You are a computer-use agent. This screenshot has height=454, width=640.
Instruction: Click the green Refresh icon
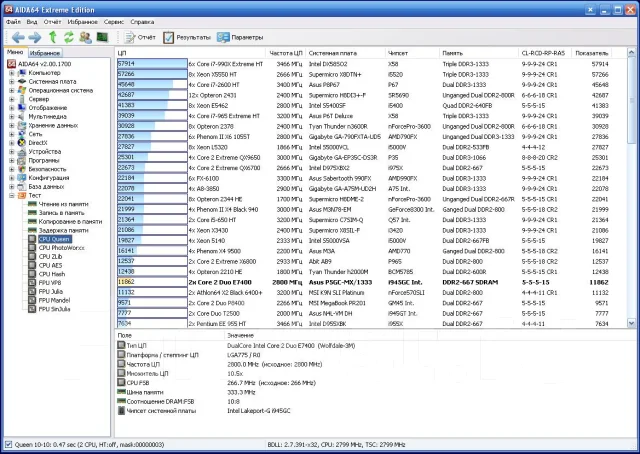click(x=69, y=37)
